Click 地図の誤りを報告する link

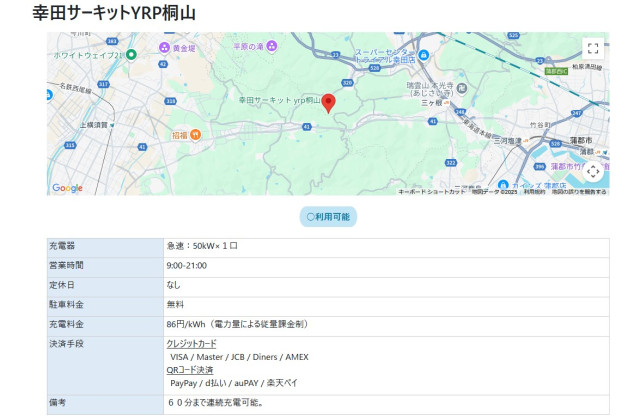[x=579, y=191]
